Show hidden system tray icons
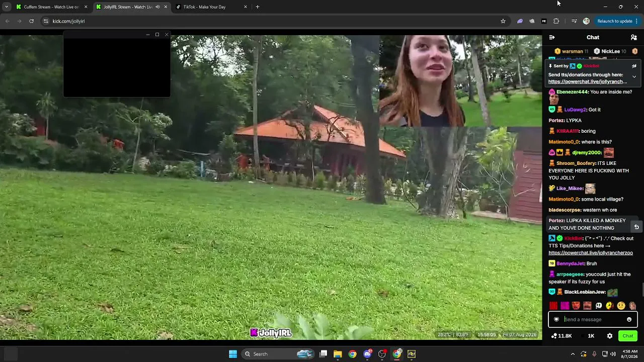This screenshot has width=644, height=362. [573, 354]
